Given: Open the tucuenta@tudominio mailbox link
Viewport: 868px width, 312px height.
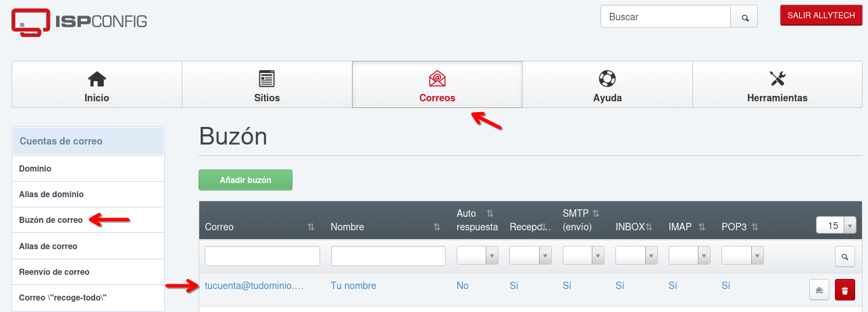Looking at the screenshot, I should [x=254, y=286].
